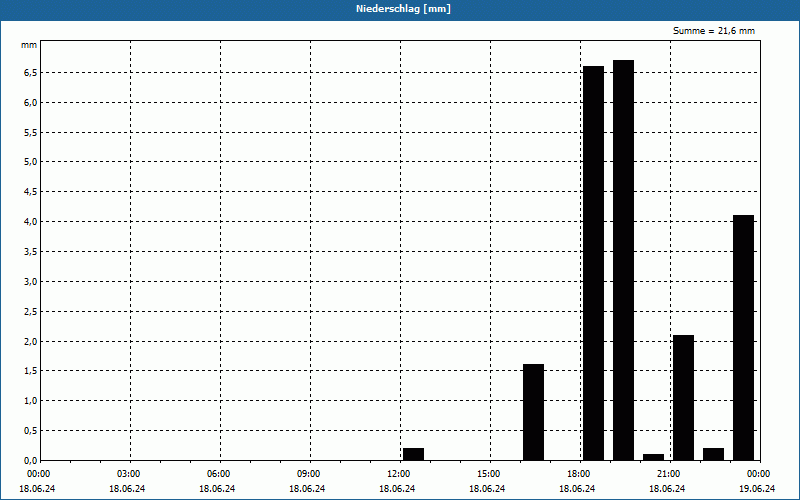Viewport: 800px width, 500px height.
Task: Select the tiny 0,1 mm bar before 21:00
Action: (653, 457)
